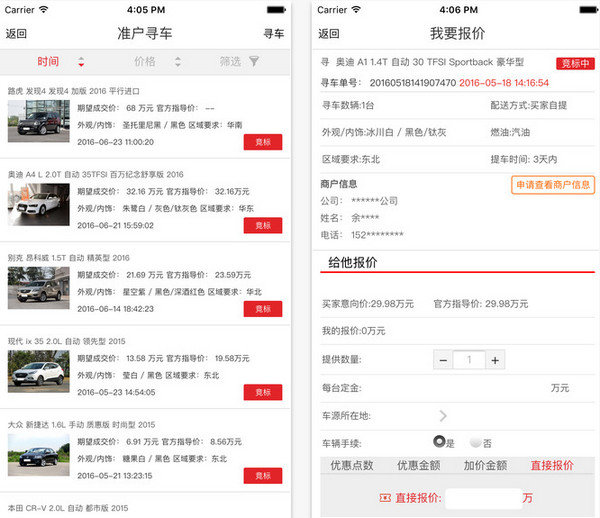600x518 pixels.
Task: Select the 本田 CR-V 2.0L 都市版 title
Action: pos(68,508)
